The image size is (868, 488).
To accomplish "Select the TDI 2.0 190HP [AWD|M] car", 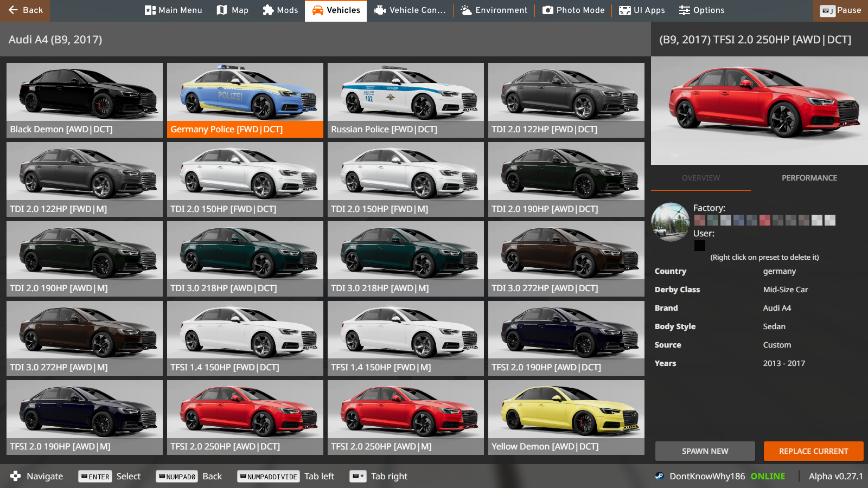I will click(x=85, y=259).
